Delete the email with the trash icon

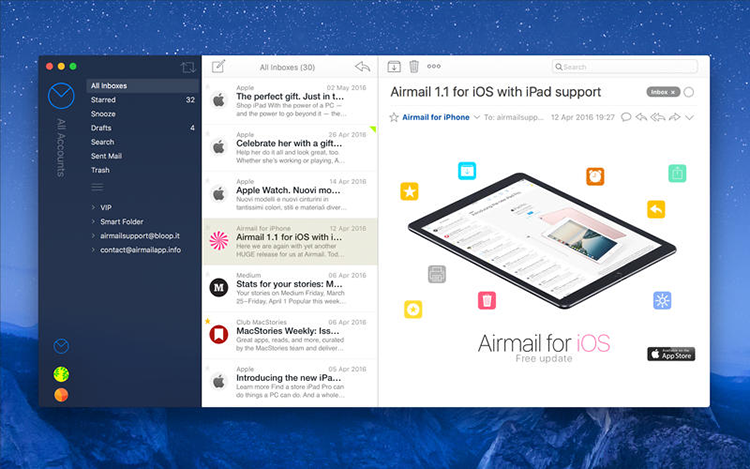click(413, 67)
